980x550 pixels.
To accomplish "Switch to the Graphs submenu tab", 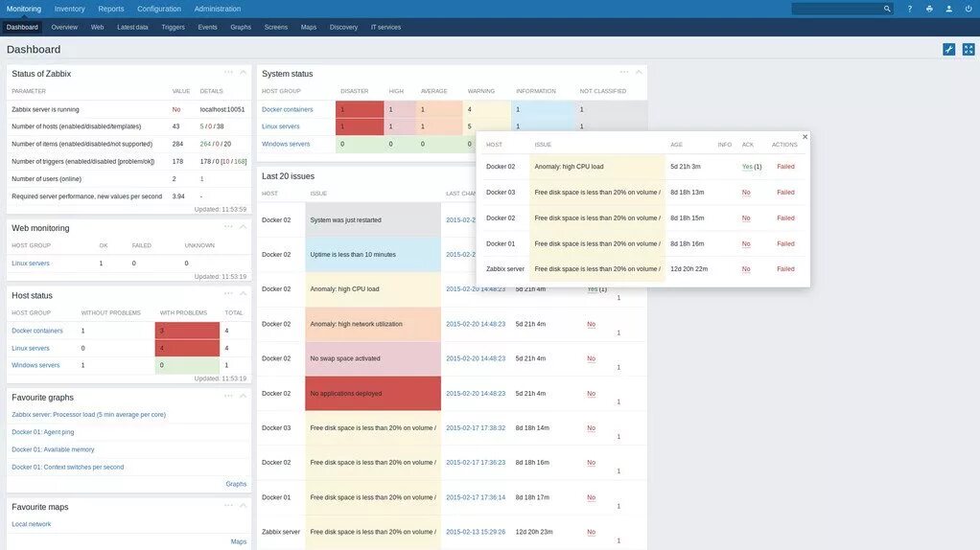I will tap(241, 28).
